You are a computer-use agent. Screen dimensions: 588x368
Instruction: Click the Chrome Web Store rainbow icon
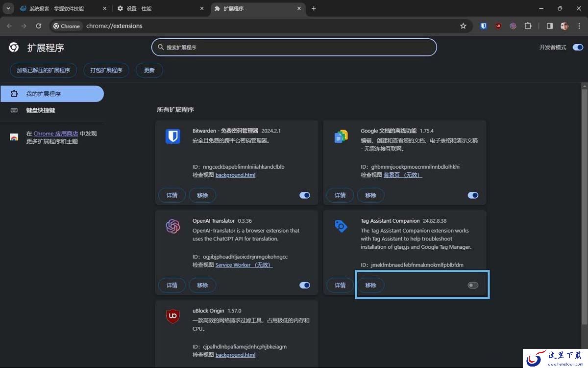click(14, 137)
